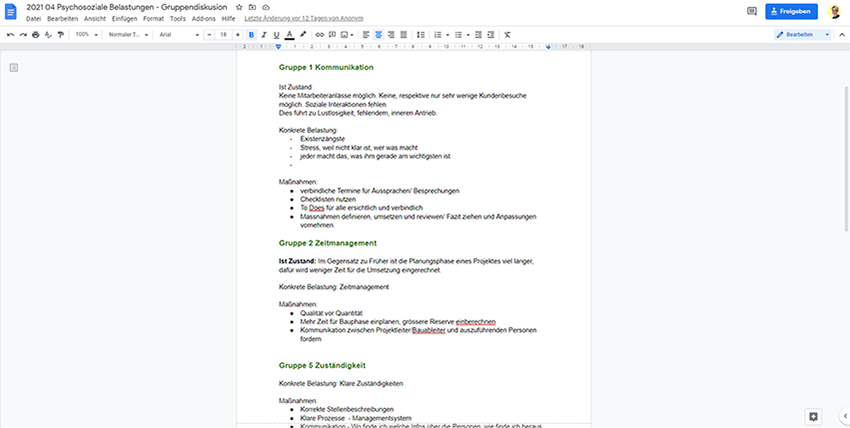Decrease paragraph indent
Viewport: 850px width, 428px height.
pos(478,35)
